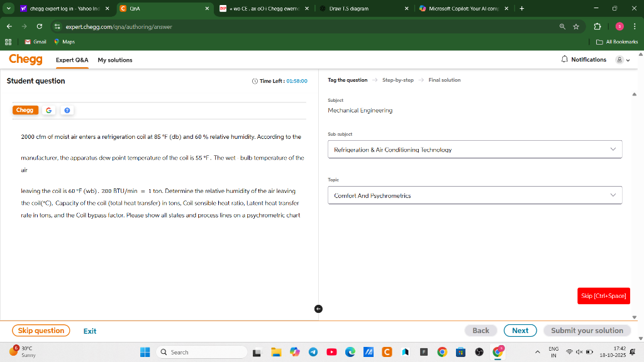The height and width of the screenshot is (362, 644).
Task: Reload the page in the browser
Action: coord(40,26)
